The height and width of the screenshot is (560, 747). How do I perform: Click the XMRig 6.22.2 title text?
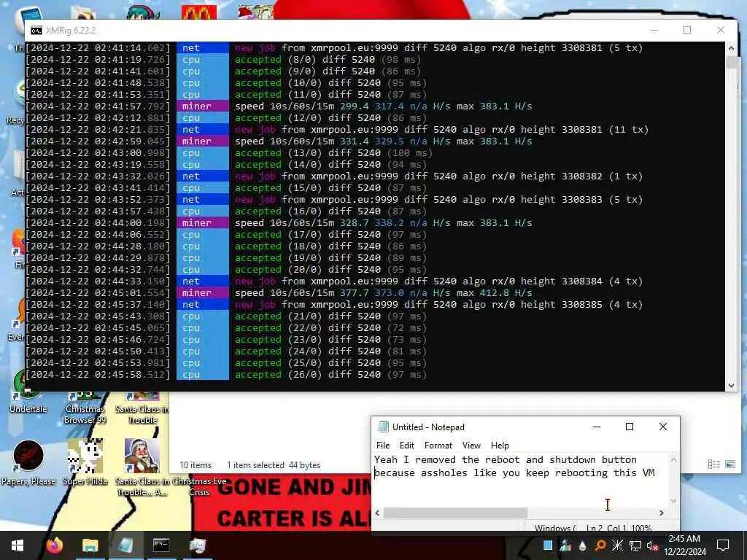click(71, 31)
